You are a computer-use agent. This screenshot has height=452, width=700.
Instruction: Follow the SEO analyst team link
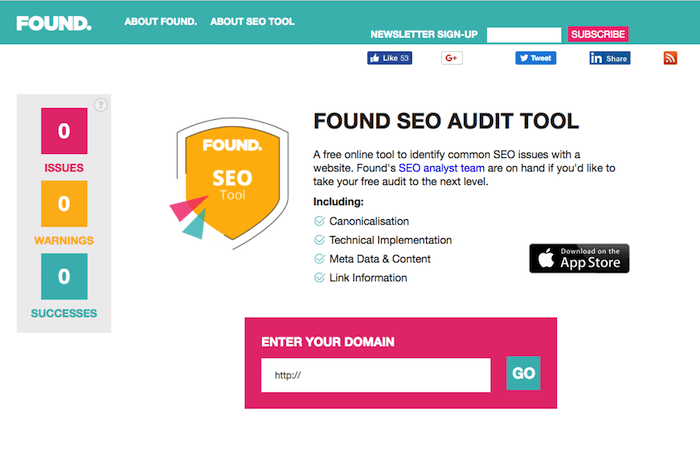point(442,168)
